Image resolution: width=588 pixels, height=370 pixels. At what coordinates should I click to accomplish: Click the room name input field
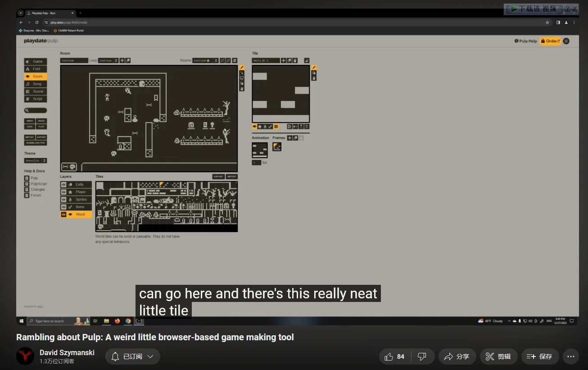pyautogui.click(x=74, y=60)
